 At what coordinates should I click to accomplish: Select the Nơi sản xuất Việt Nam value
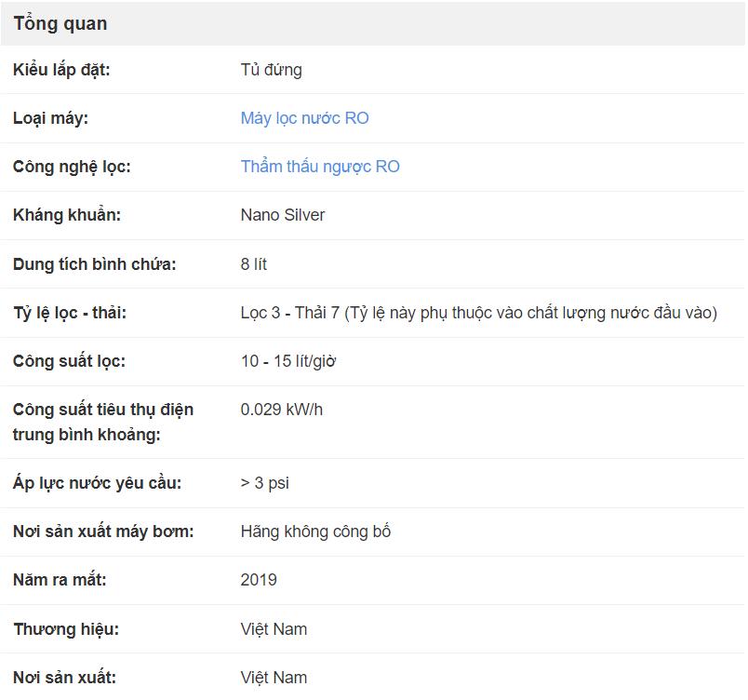(274, 678)
